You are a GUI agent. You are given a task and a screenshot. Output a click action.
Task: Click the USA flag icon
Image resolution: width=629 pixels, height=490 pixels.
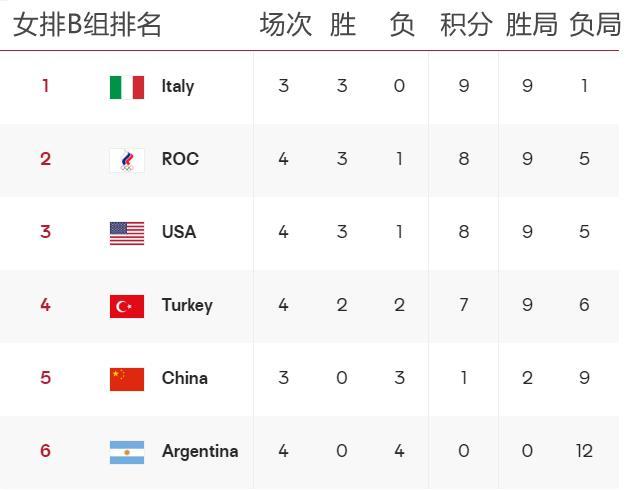pos(127,233)
